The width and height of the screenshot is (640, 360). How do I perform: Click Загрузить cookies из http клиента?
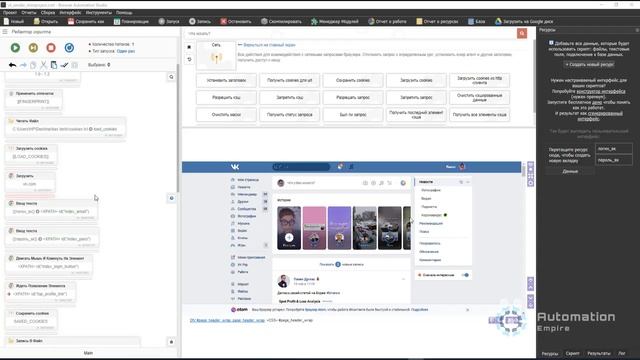click(479, 80)
